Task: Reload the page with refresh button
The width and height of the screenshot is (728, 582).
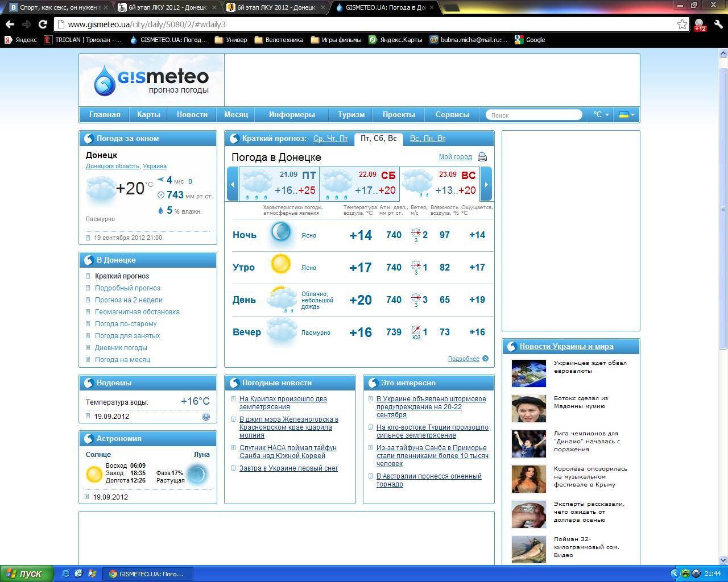Action: tap(43, 24)
